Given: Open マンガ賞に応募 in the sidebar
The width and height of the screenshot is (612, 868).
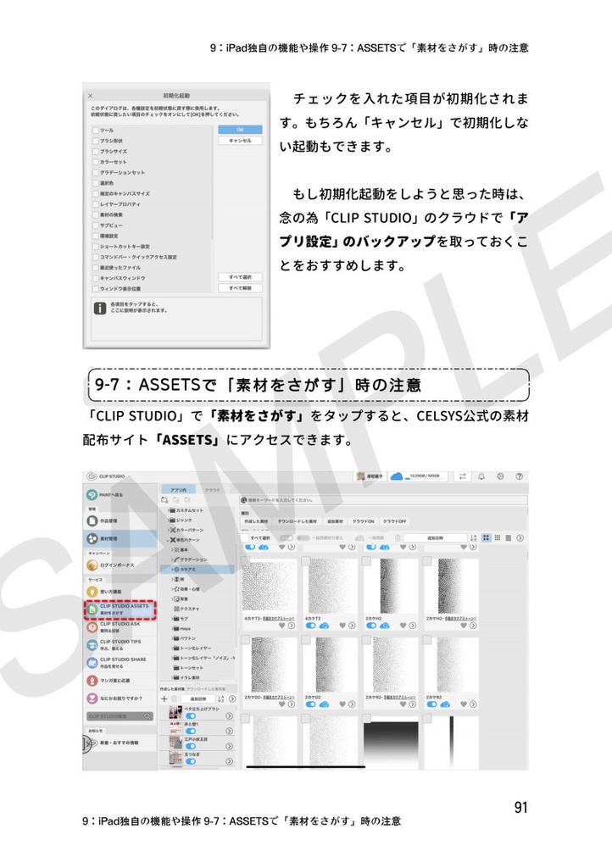Looking at the screenshot, I should click(x=120, y=681).
